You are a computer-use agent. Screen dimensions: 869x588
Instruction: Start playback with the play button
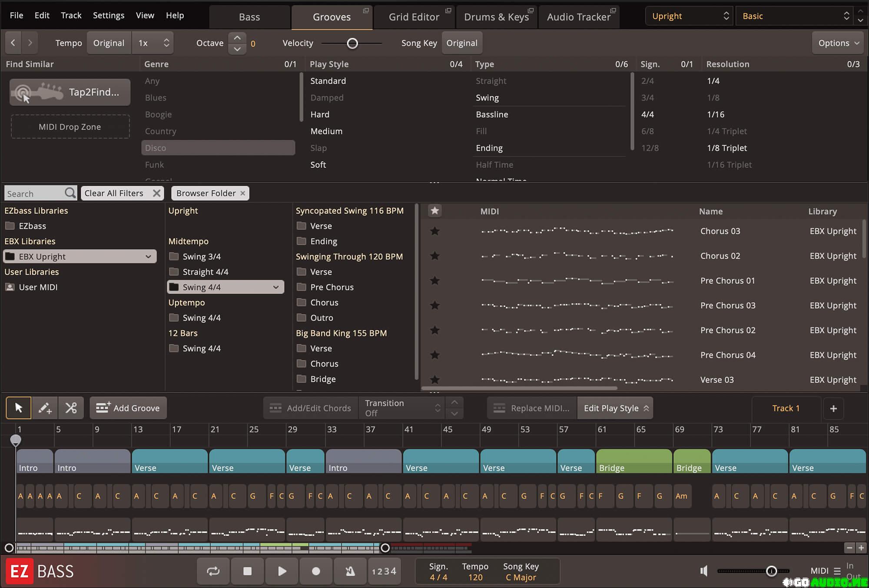pos(282,571)
